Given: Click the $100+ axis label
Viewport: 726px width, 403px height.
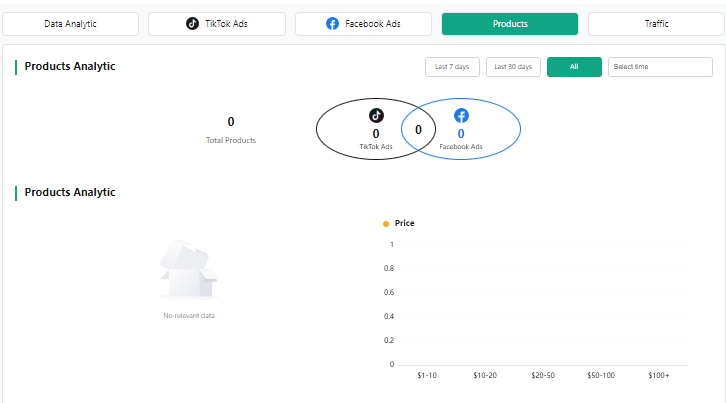Looking at the screenshot, I should pos(659,375).
